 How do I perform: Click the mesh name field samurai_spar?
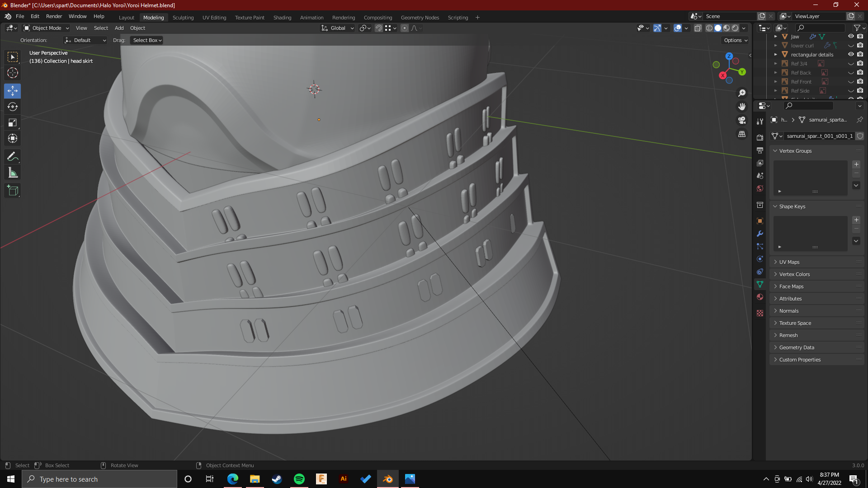coord(819,136)
